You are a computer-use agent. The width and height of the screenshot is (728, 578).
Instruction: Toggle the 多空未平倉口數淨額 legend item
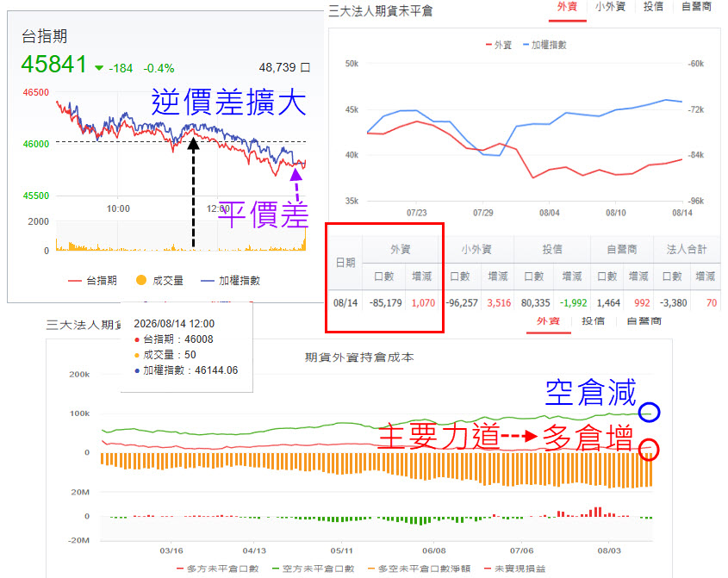[419, 569]
